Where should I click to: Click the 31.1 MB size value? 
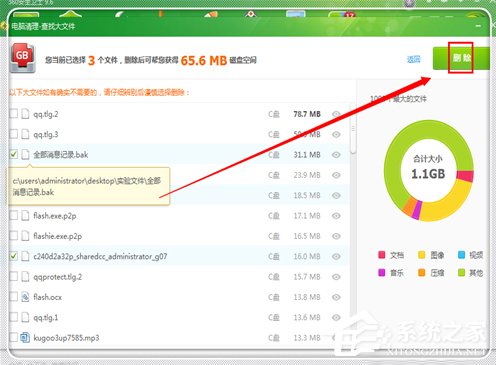tap(307, 155)
